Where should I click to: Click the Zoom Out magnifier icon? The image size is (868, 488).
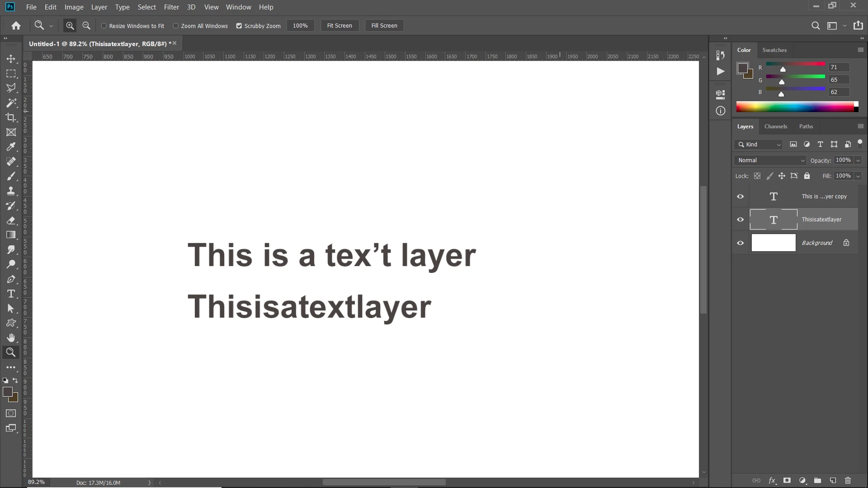pyautogui.click(x=86, y=26)
